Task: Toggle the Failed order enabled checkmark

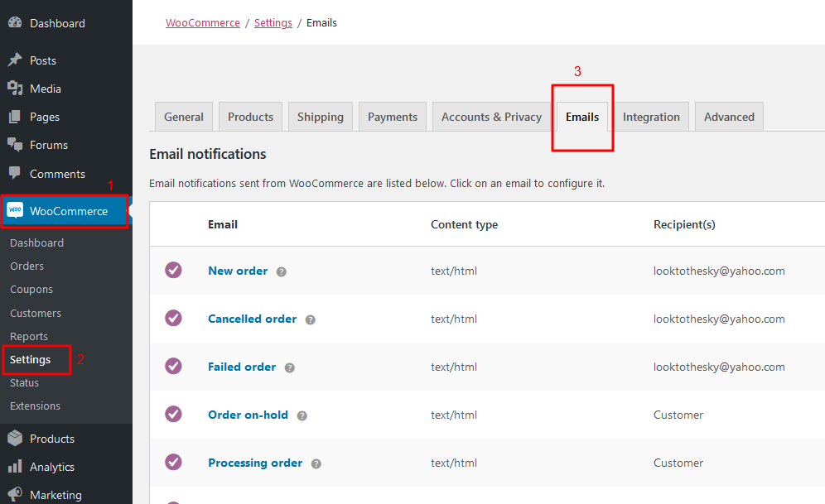Action: [x=174, y=366]
